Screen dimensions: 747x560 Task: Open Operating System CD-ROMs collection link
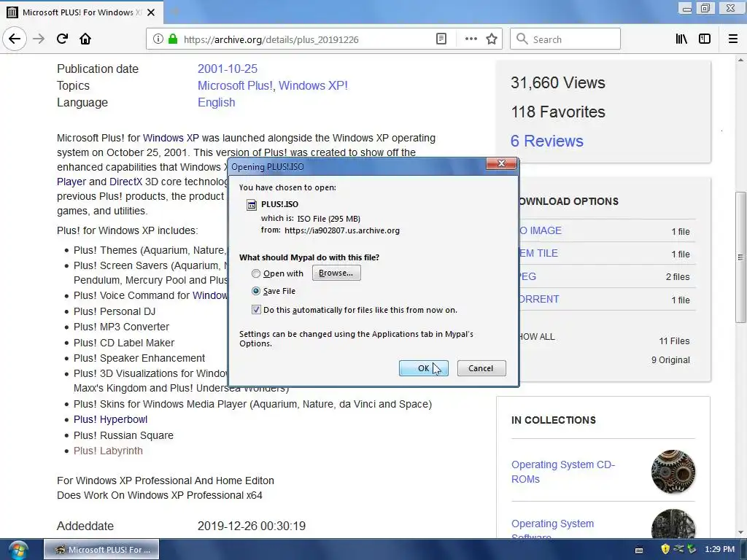click(563, 472)
